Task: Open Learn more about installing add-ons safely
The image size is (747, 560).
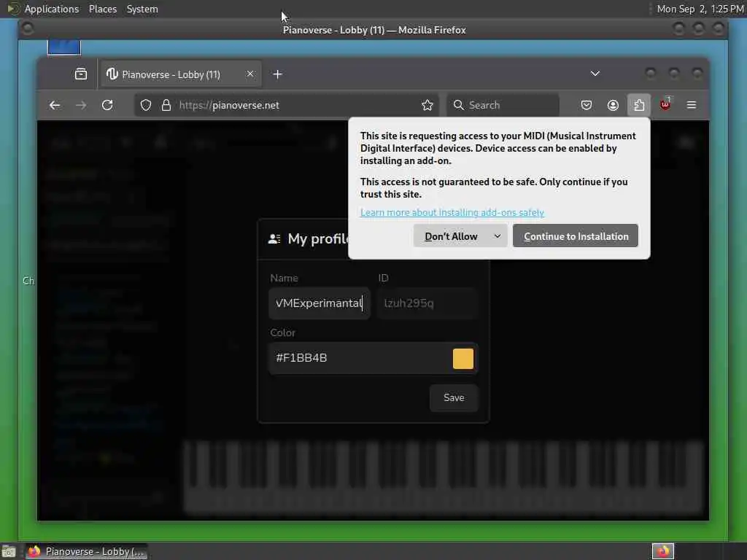Action: (452, 212)
